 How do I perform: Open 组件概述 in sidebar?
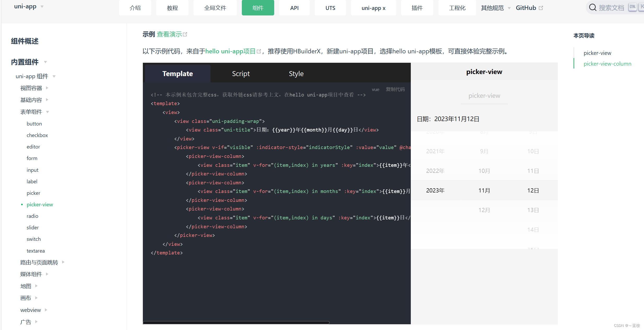(x=25, y=41)
